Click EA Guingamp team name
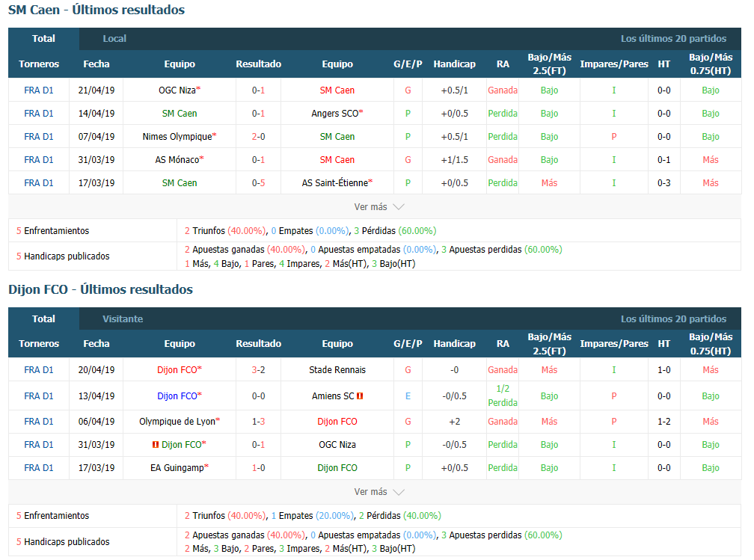 click(x=177, y=468)
